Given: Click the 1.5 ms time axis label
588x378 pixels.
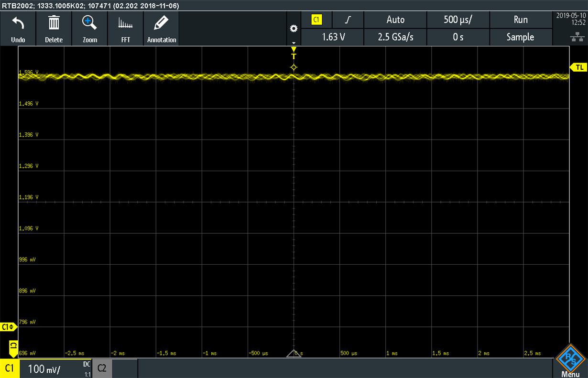Looking at the screenshot, I should pyautogui.click(x=440, y=353).
